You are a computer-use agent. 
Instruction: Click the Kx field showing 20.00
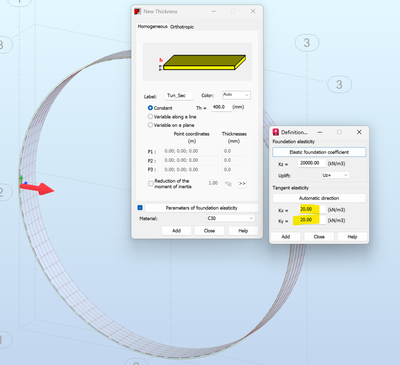point(312,209)
